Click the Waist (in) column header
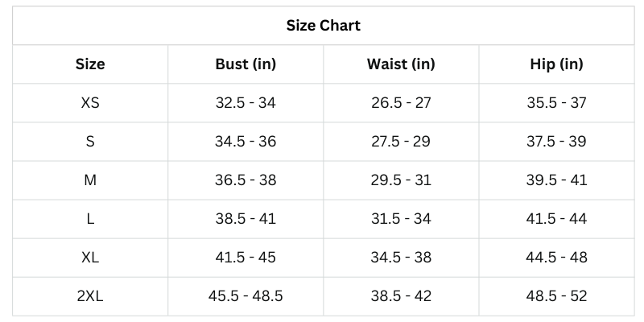This screenshot has height=322, width=644. 401,64
